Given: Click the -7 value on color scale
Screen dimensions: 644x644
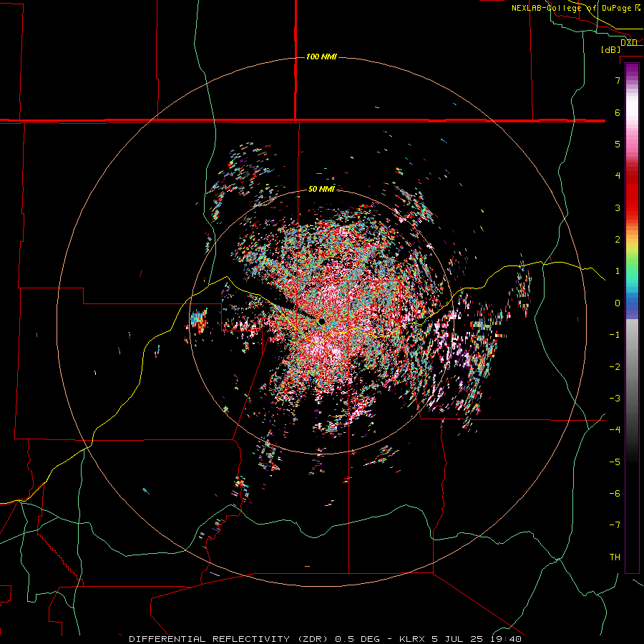Looking at the screenshot, I should (615, 525).
